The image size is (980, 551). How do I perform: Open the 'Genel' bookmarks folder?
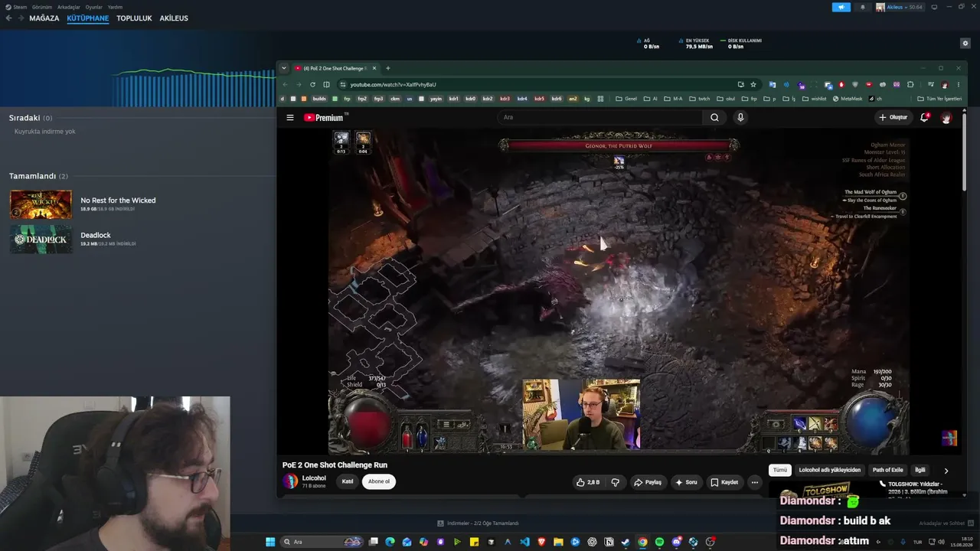coord(626,99)
